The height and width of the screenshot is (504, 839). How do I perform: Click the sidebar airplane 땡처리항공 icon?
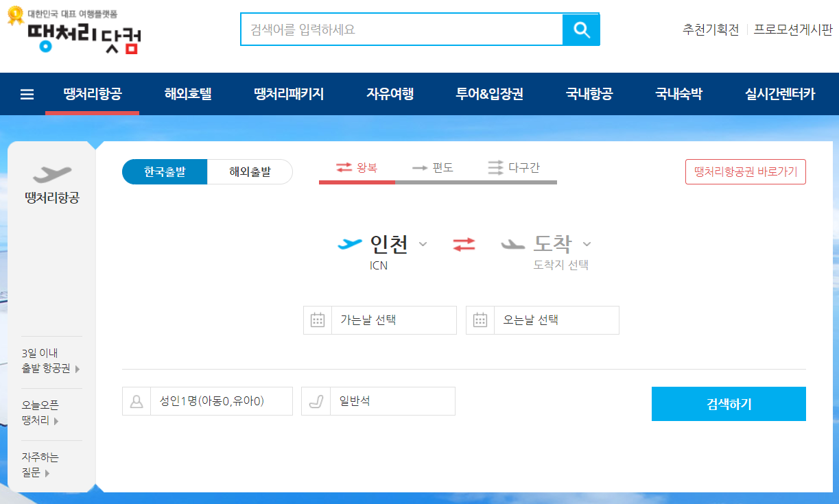tap(52, 174)
